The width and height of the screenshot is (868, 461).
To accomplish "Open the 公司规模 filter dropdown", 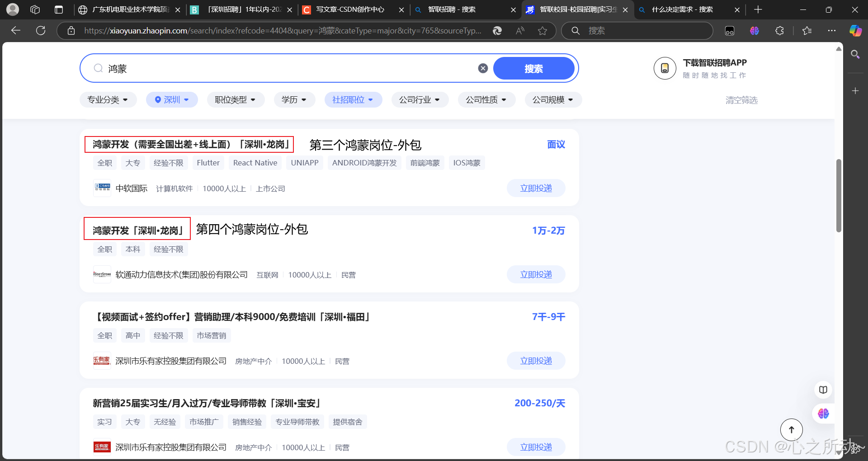I will point(553,100).
